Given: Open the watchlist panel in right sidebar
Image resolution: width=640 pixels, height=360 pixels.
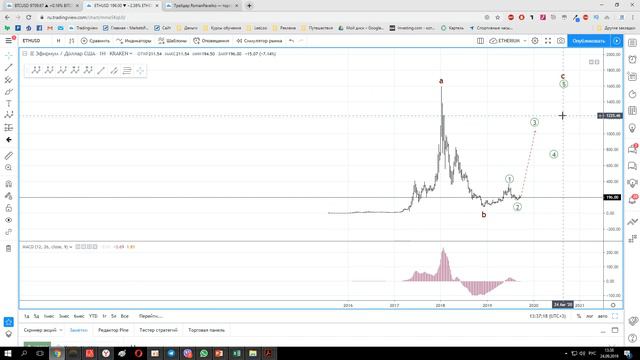Looking at the screenshot, I should pyautogui.click(x=632, y=43).
